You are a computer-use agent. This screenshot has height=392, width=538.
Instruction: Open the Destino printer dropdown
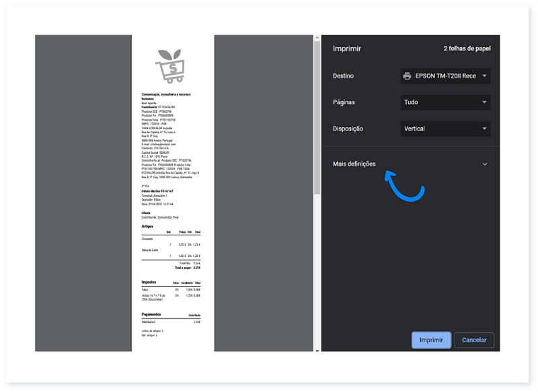click(445, 76)
